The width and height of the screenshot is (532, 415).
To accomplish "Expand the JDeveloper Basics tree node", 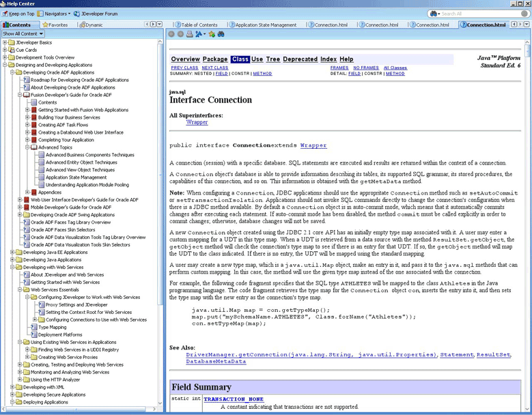I will click(5, 42).
